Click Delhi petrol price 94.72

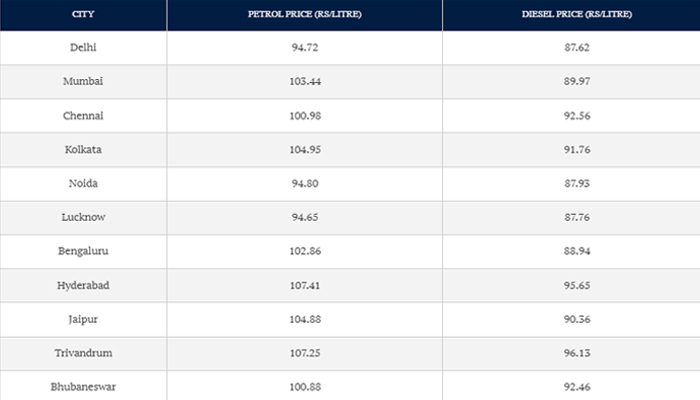304,48
